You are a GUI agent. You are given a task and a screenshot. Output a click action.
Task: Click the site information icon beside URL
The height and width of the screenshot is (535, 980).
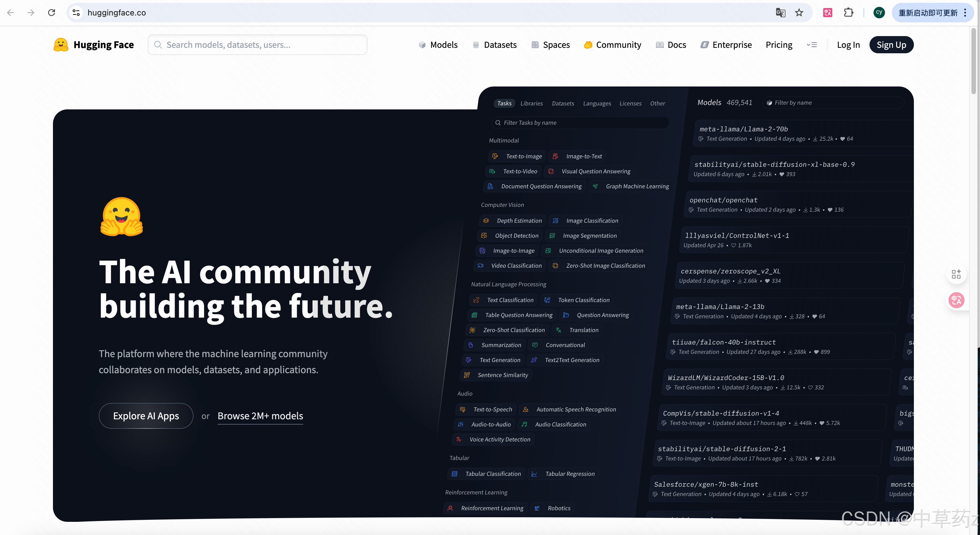point(76,13)
